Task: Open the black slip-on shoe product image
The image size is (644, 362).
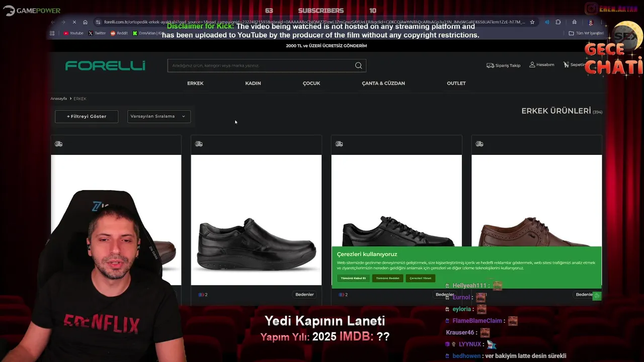Action: [256, 220]
